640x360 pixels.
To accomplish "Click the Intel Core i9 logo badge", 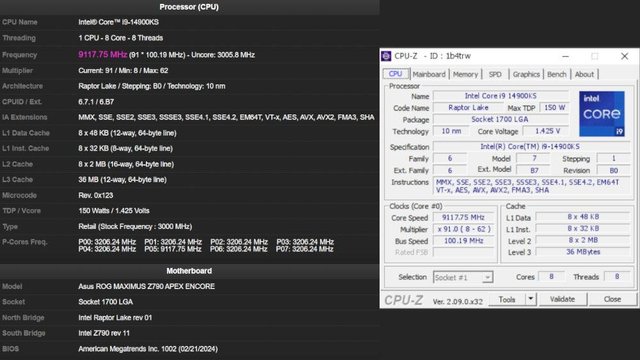I will tap(602, 114).
